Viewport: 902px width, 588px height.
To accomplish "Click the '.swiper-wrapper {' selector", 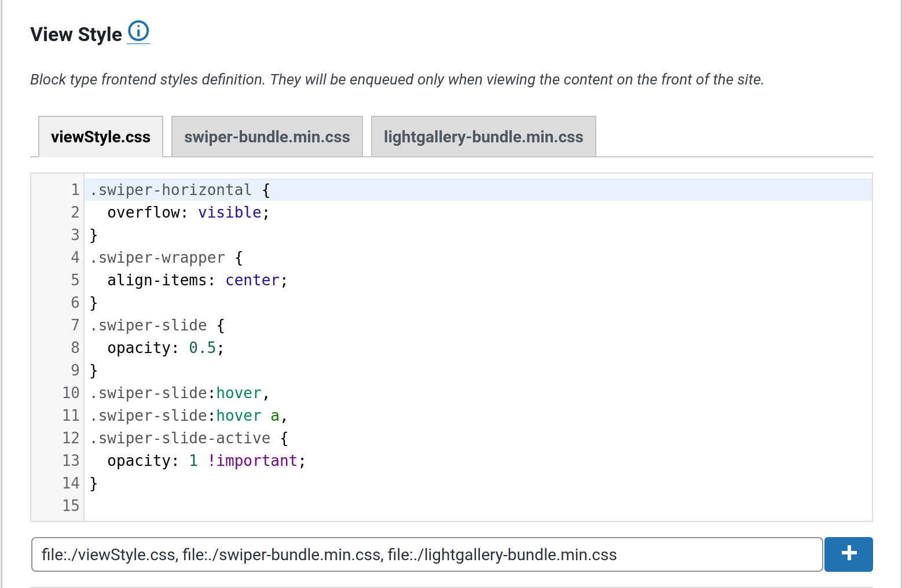I will point(166,258).
